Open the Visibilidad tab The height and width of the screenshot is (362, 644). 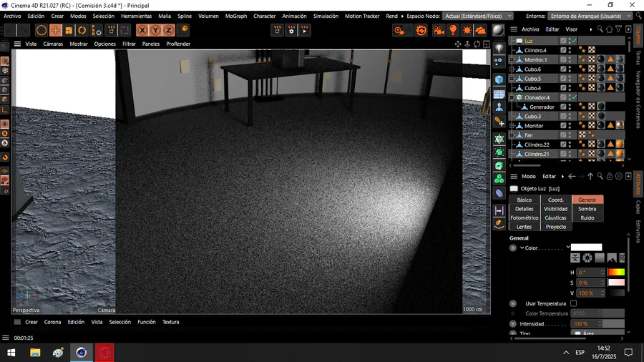pos(555,209)
